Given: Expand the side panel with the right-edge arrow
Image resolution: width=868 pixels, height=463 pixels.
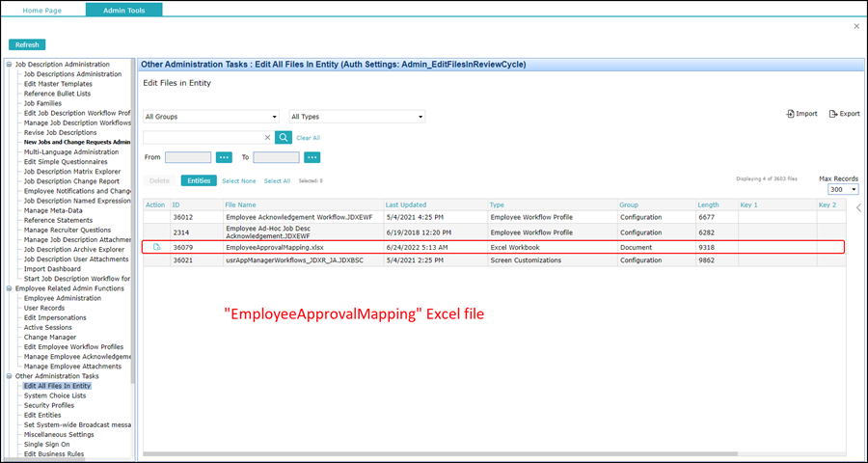Looking at the screenshot, I should [x=859, y=207].
